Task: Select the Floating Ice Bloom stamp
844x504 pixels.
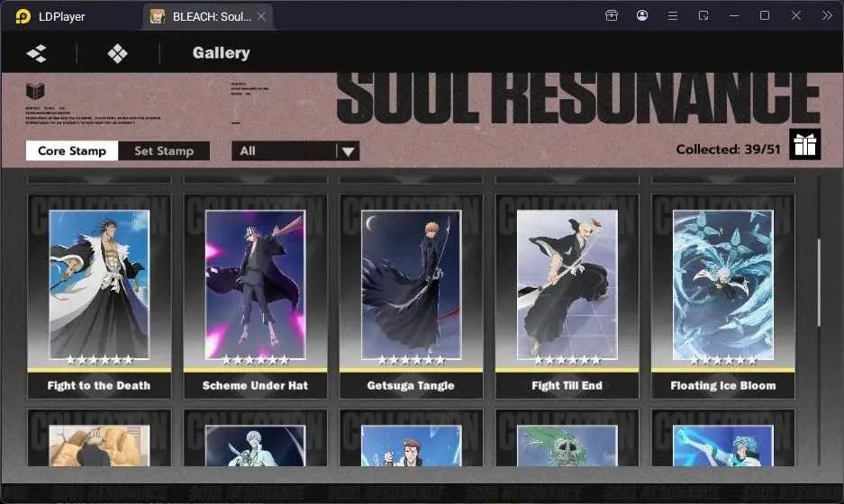Action: [723, 296]
